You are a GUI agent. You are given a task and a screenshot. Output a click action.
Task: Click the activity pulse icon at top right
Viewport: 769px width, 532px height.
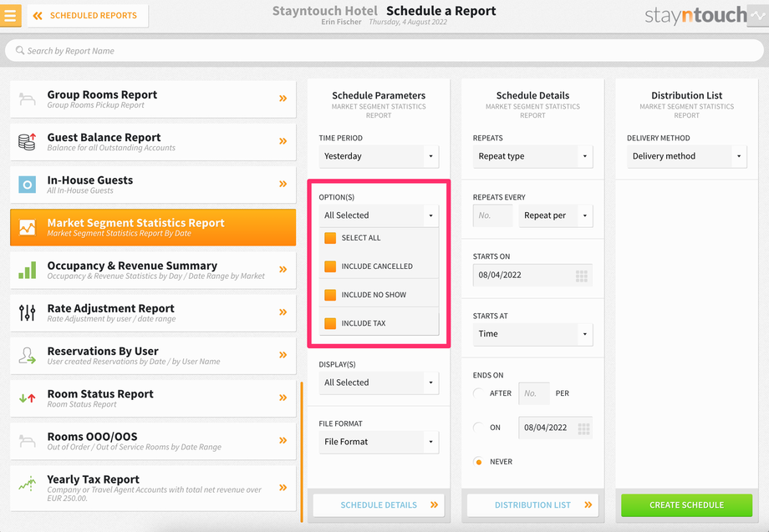point(758,15)
